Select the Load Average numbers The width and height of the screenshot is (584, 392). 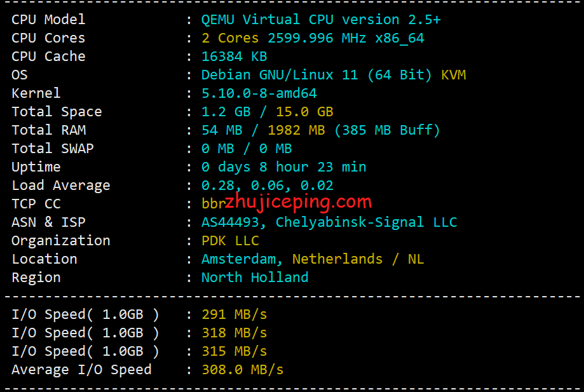[x=267, y=185]
